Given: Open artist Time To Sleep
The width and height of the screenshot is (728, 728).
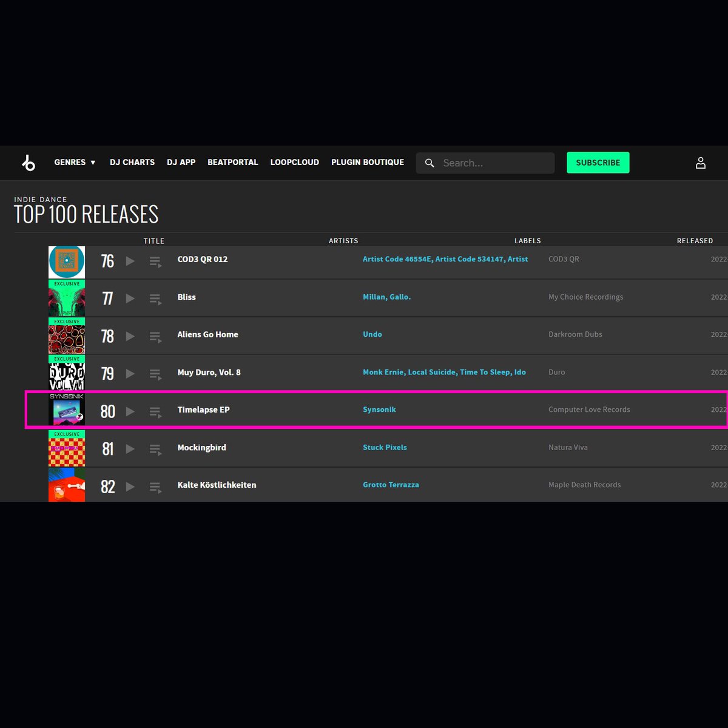Looking at the screenshot, I should coord(486,372).
